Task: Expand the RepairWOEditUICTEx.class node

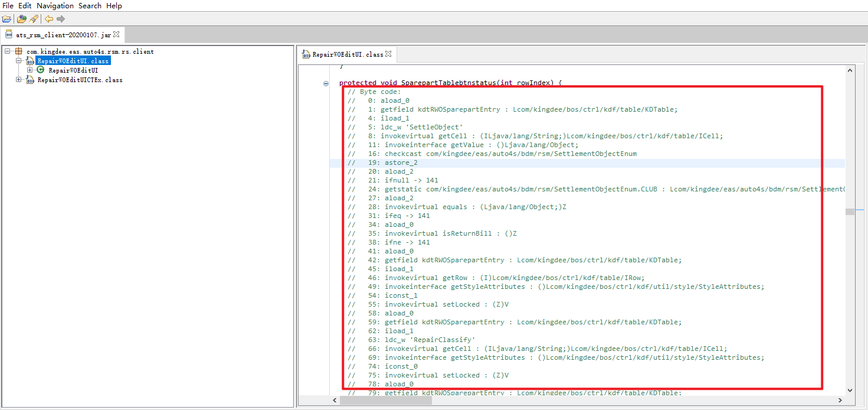Action: 18,79
